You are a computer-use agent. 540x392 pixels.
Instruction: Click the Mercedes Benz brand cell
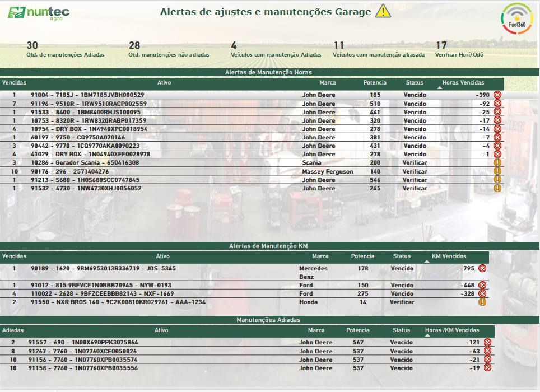[x=313, y=272]
